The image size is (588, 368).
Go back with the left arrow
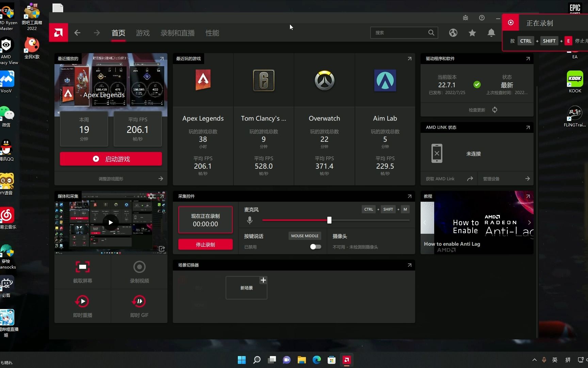click(77, 33)
